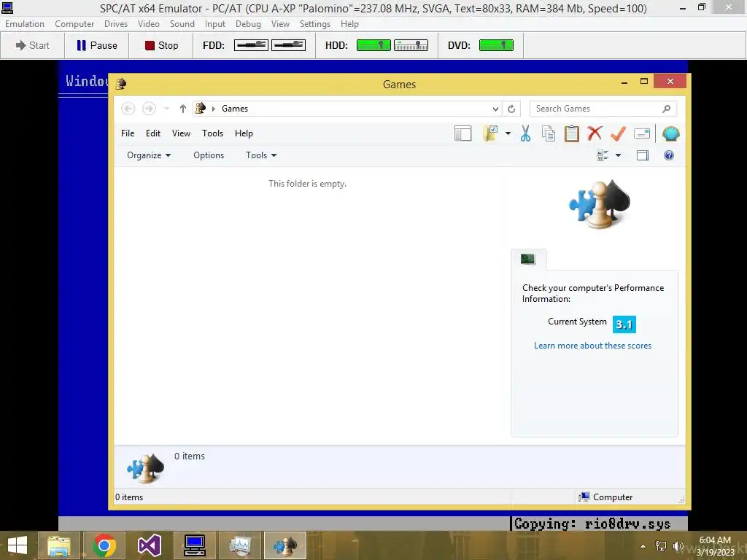Open the Edit menu in Games window
This screenshot has height=560, width=747.
(x=153, y=133)
